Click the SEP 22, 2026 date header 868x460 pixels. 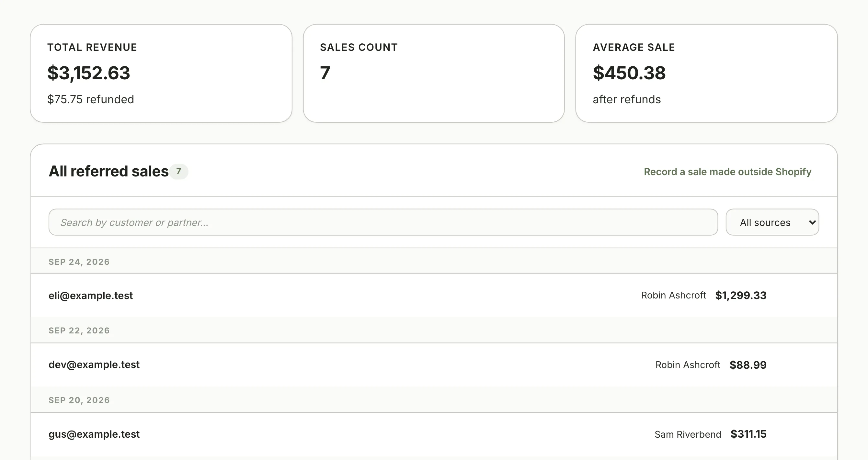(79, 330)
